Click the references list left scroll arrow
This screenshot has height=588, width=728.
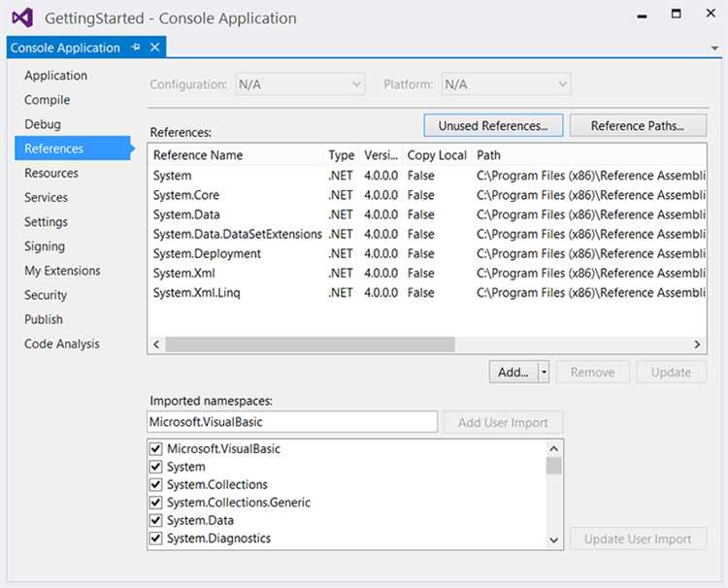pos(156,344)
